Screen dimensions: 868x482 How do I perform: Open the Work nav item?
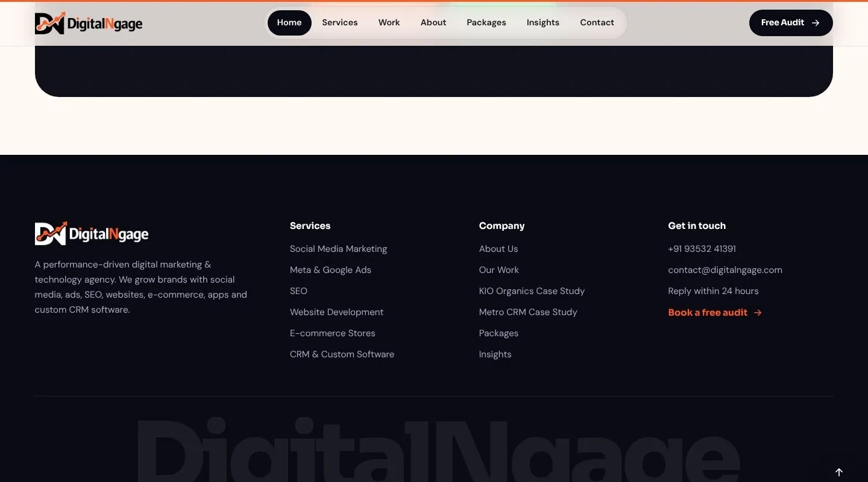click(x=389, y=23)
